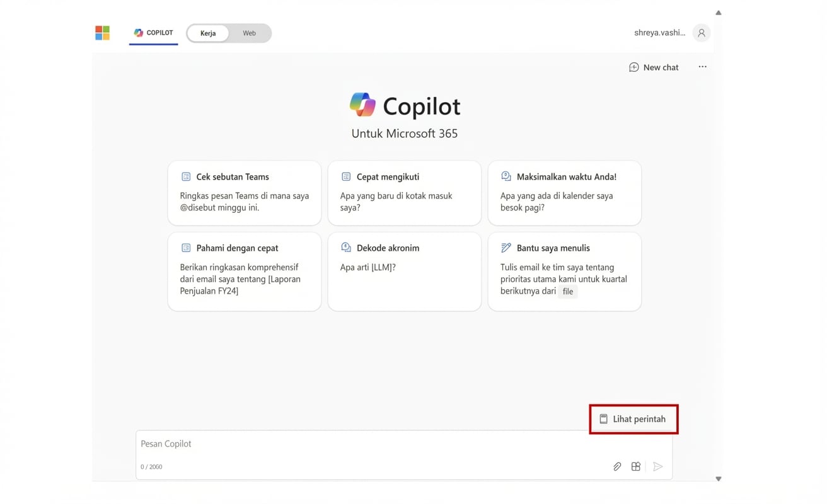Open a new chat using the New chat icon
Screen dimensions: 827x504
(633, 67)
